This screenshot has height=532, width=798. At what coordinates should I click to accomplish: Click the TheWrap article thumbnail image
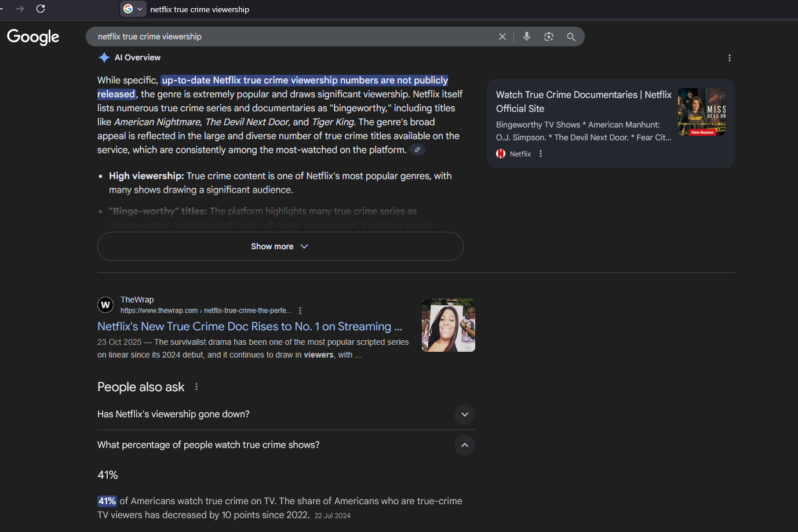pyautogui.click(x=449, y=325)
